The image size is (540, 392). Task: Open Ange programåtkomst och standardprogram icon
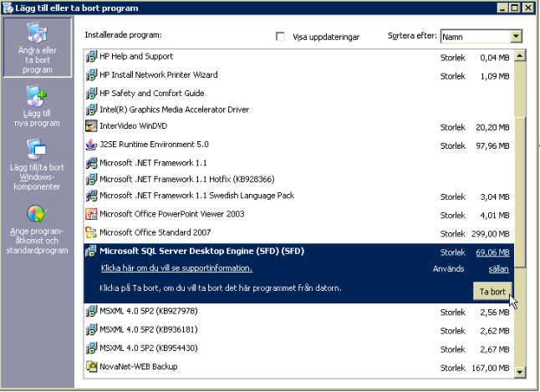coord(37,214)
